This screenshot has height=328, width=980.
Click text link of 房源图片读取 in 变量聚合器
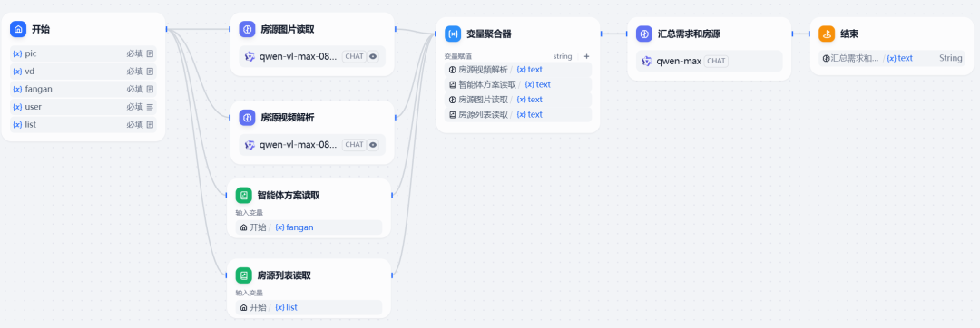[529, 100]
